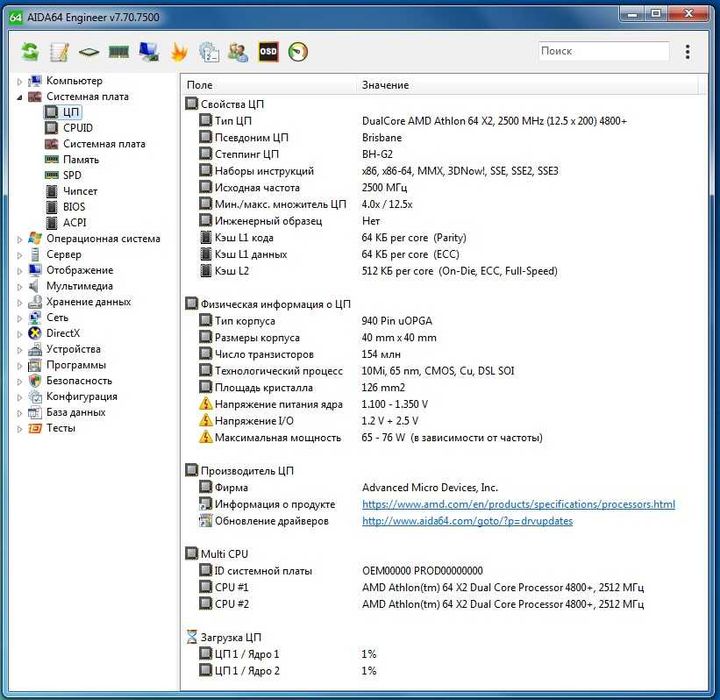Open the green gauge benchmark icon
The height and width of the screenshot is (700, 720).
click(x=298, y=51)
